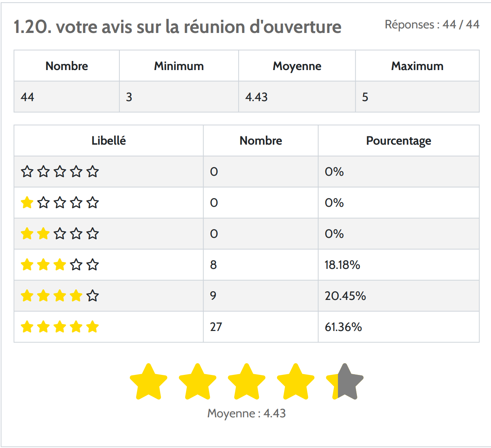Click the fourth large yellow average star
The height and width of the screenshot is (448, 491).
(x=296, y=382)
